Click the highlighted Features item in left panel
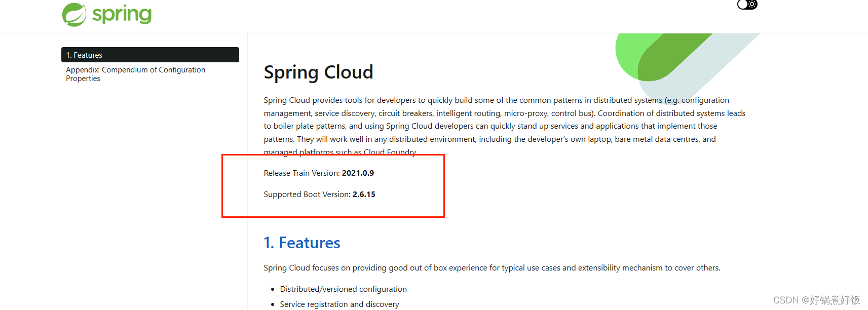This screenshot has height=310, width=868. (x=84, y=55)
